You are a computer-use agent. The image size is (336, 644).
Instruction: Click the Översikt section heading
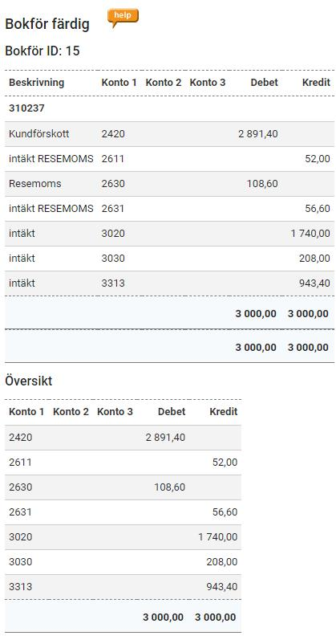pos(29,381)
